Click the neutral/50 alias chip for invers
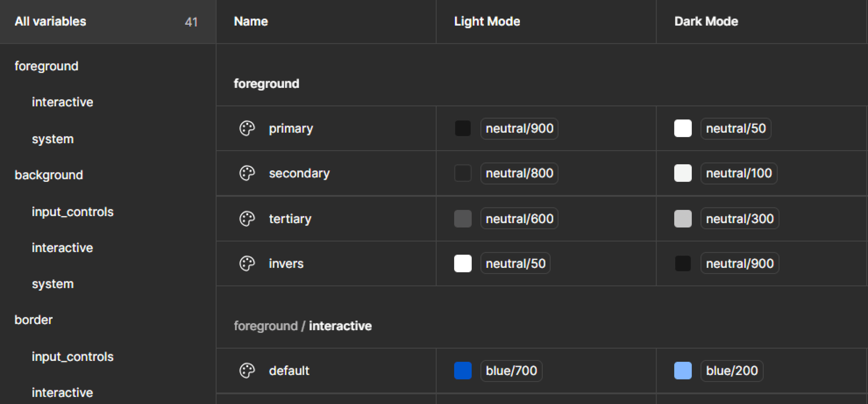Viewport: 868px width, 404px height. coord(515,263)
